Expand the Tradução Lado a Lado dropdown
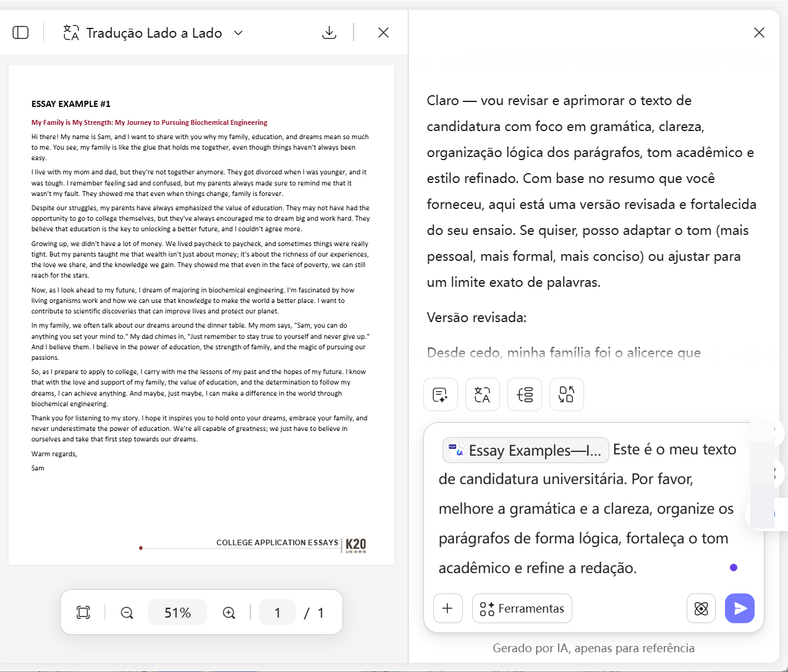Screen dimensions: 788x672 click(x=239, y=33)
